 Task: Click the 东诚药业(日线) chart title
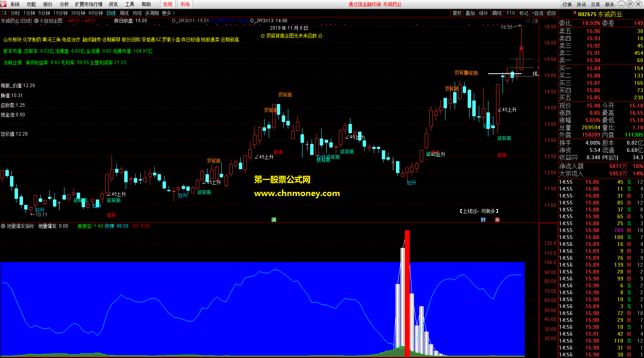16,21
